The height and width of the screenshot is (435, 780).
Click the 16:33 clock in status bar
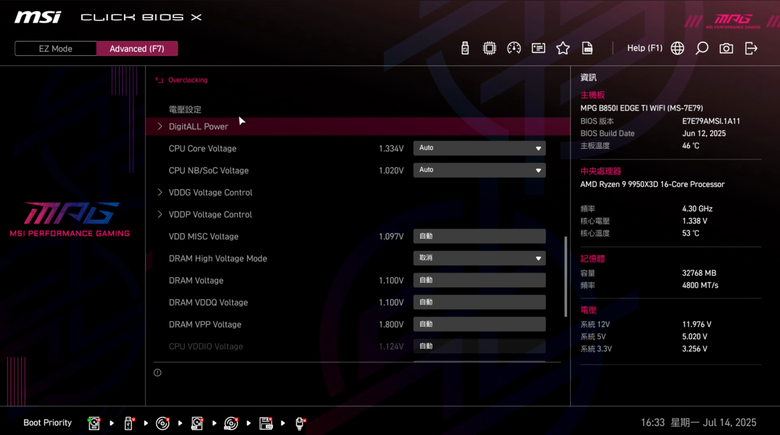(x=652, y=423)
